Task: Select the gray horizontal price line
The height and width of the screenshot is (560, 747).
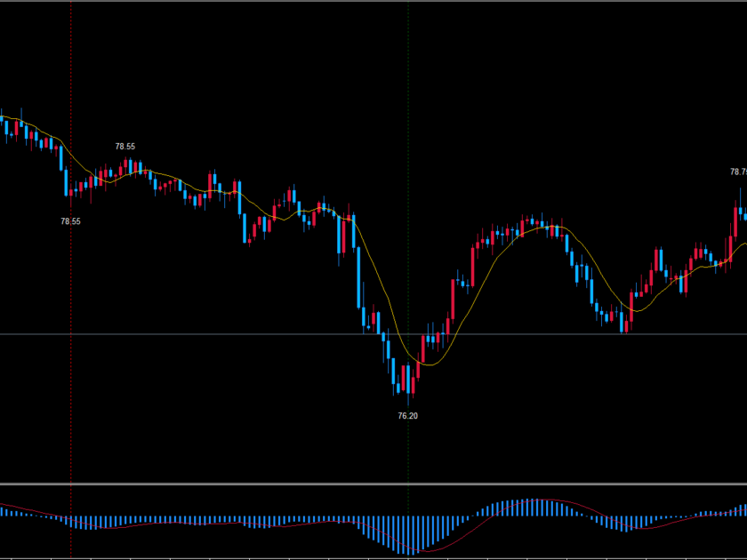Action: click(222, 334)
